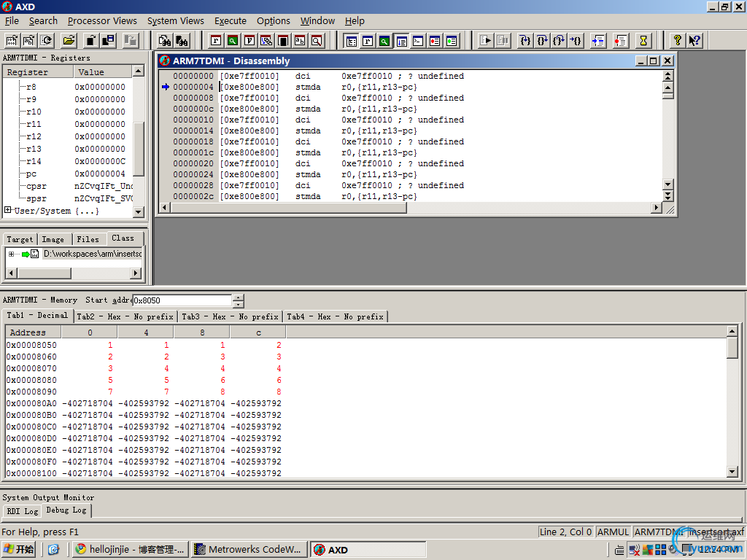Select the Files tab in the lower-left pane
Viewport: 747px width, 560px height.
tap(88, 239)
